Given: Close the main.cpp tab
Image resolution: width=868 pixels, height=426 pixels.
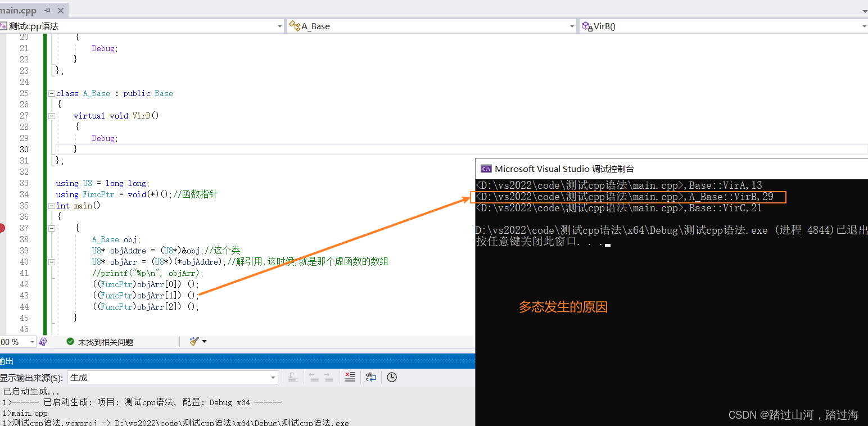Looking at the screenshot, I should [x=60, y=11].
